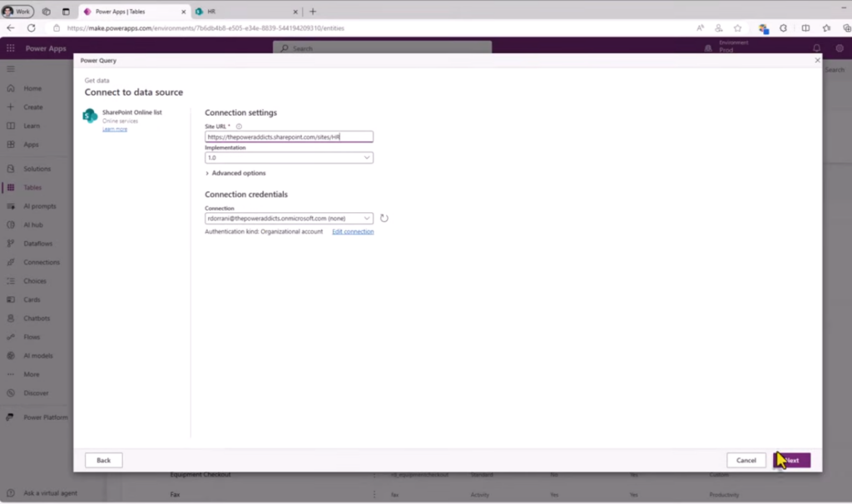
Task: Go to Learn in the sidebar
Action: pos(32,126)
